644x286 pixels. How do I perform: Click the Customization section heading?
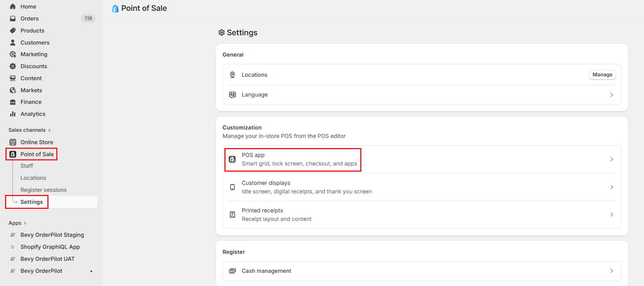point(242,127)
